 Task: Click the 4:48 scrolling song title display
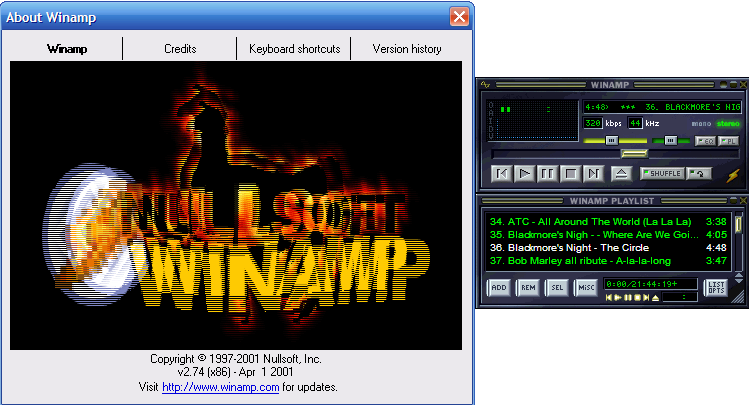click(x=662, y=107)
